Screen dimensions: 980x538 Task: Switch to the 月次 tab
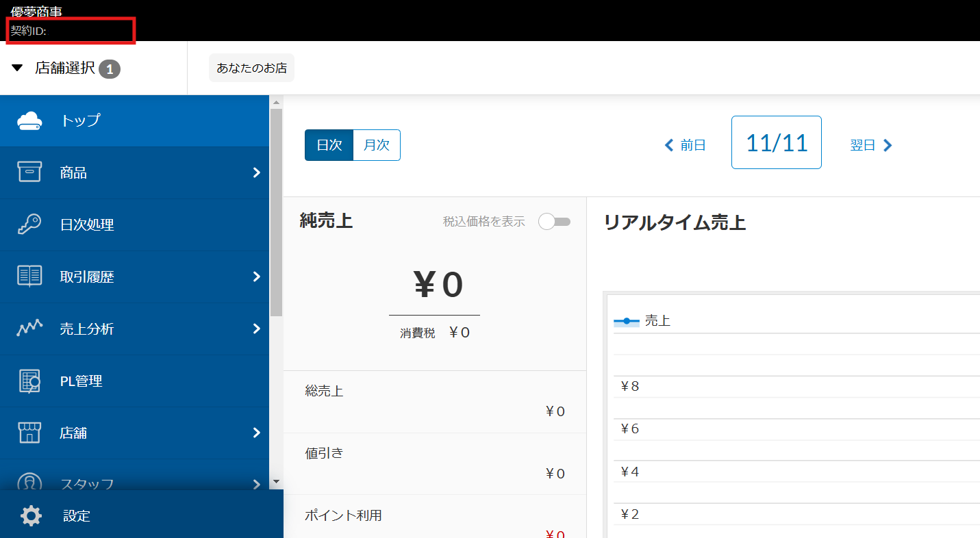point(377,145)
